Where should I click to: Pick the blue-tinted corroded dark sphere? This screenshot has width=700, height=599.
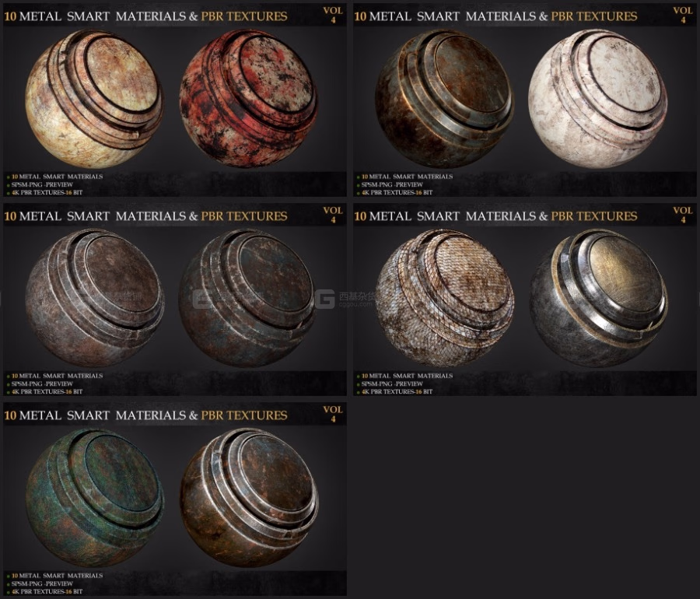click(x=249, y=299)
